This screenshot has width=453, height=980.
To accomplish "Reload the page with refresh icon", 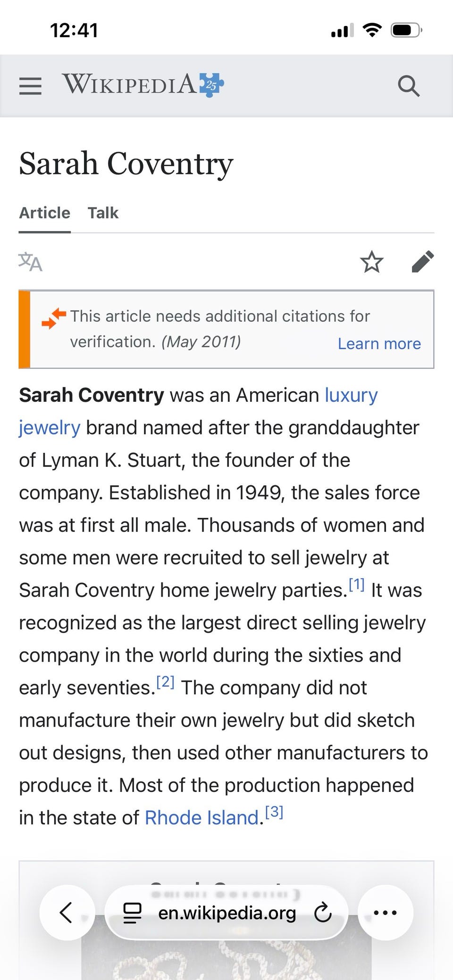I will [x=323, y=913].
